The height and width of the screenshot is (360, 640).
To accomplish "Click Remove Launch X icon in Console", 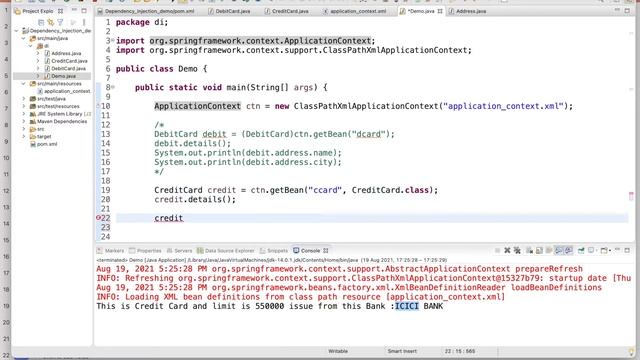I will tap(507, 250).
